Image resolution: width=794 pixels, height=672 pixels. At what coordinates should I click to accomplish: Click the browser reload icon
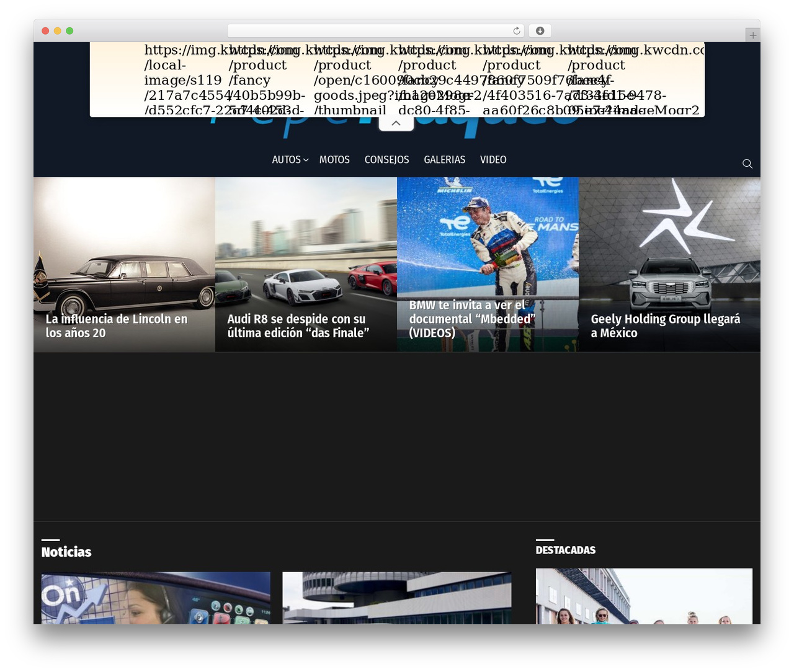(517, 31)
